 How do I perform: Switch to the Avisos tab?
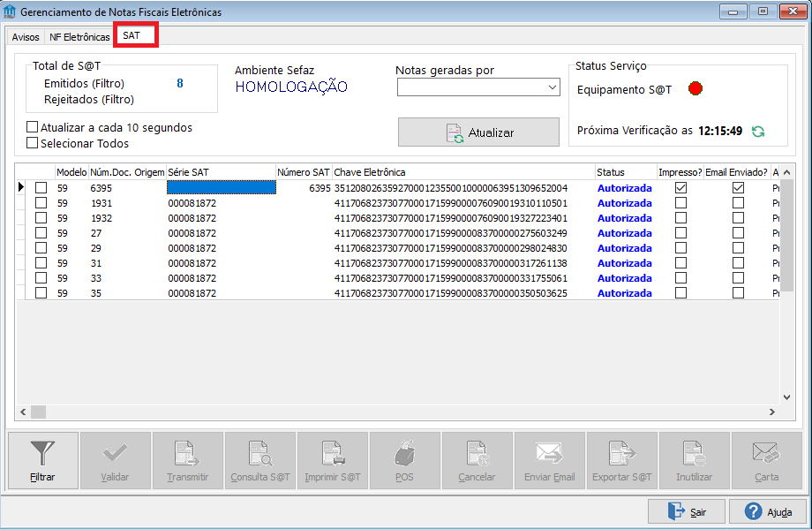pyautogui.click(x=26, y=37)
